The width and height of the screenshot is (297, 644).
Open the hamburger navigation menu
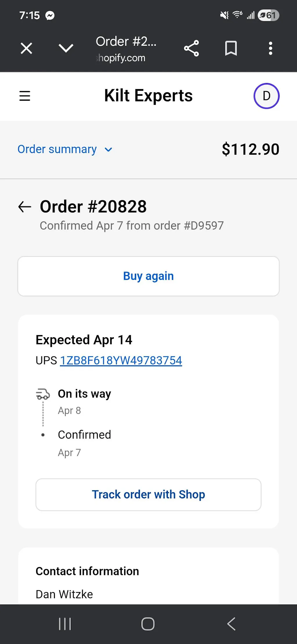[x=25, y=96]
